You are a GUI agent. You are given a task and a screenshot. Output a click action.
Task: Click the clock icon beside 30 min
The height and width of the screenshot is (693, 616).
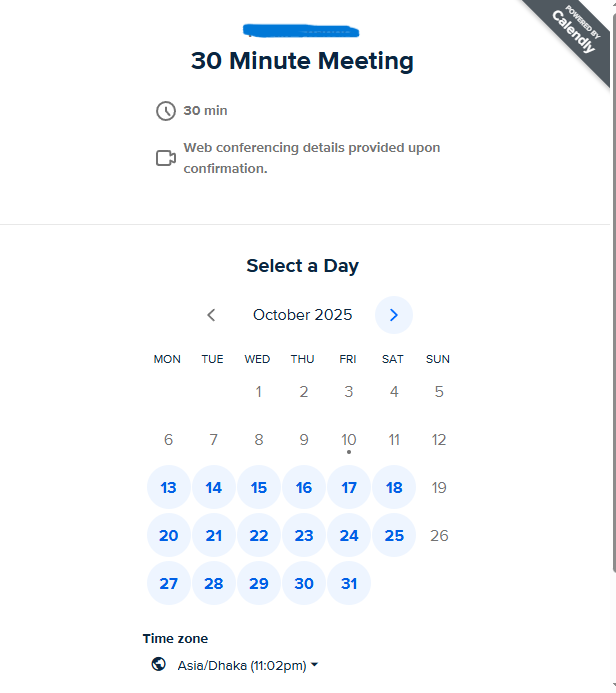tap(166, 111)
